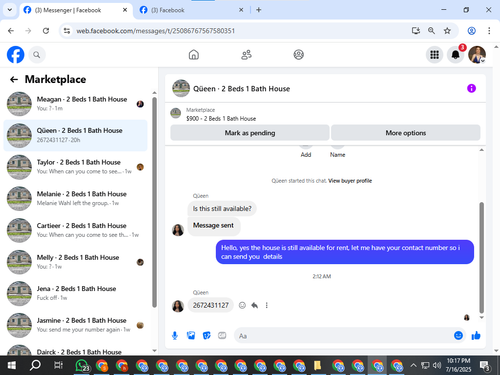This screenshot has width=500, height=375.
Task: Go back from Marketplace list
Action: pos(14,79)
